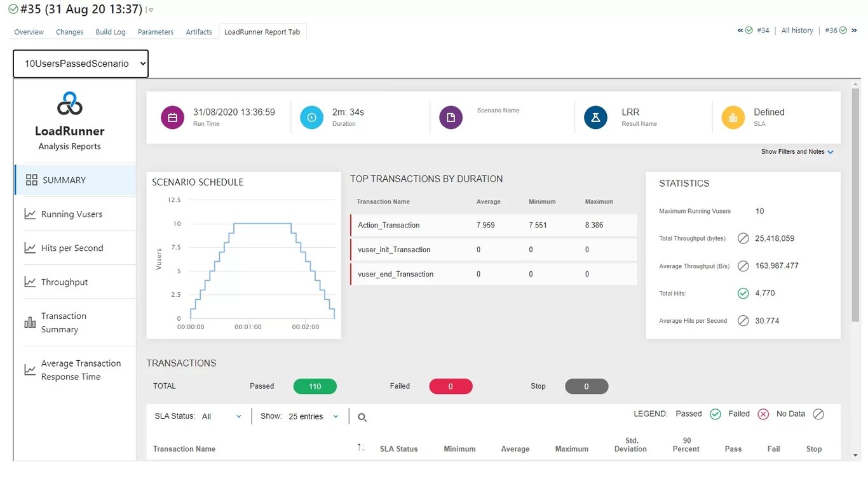The image size is (868, 481).
Task: Click the purple Run Time calendar icon
Action: click(x=172, y=118)
